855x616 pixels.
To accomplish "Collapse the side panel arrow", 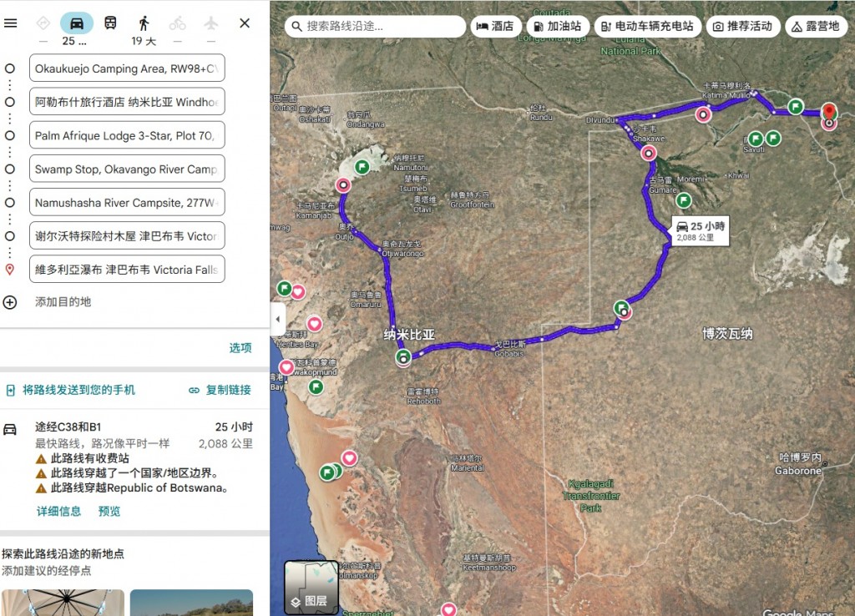I will coord(278,319).
